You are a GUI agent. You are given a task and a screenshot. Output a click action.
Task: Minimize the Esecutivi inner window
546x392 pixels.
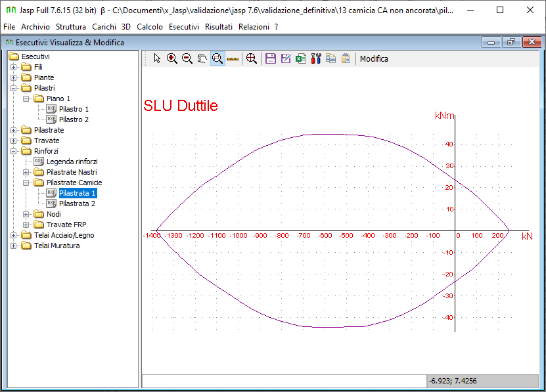(491, 42)
